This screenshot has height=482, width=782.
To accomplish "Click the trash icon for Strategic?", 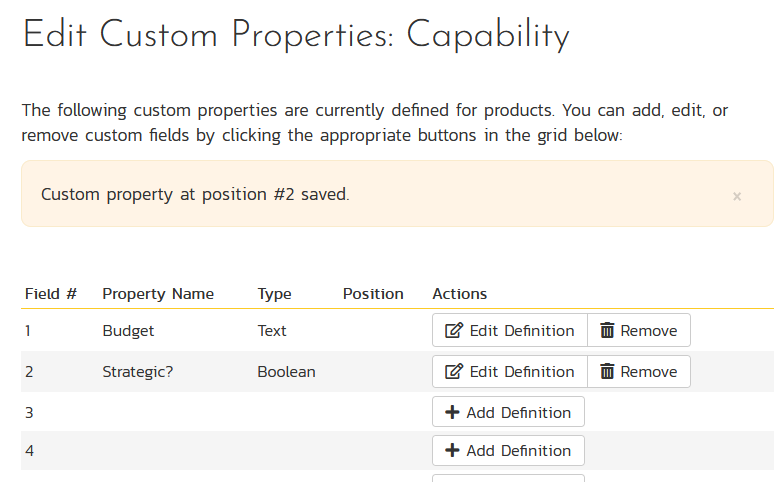I will (607, 372).
